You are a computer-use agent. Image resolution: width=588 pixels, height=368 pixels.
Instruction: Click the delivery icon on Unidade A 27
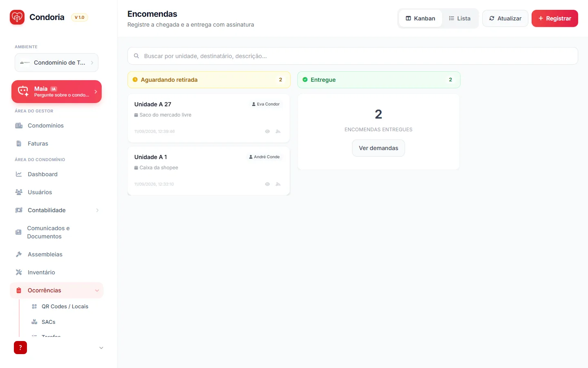click(278, 131)
